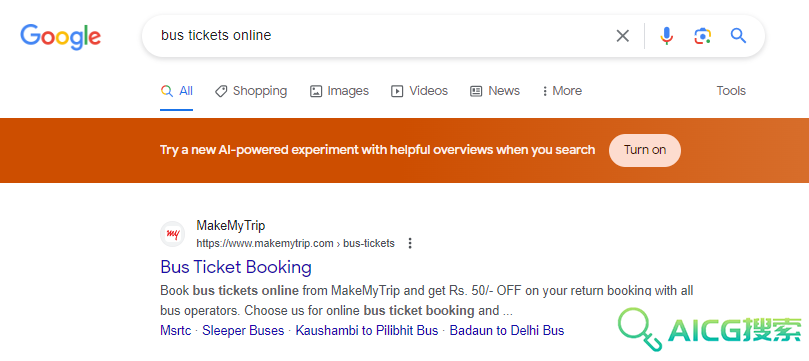Start voice search with the microphone icon

(x=667, y=36)
